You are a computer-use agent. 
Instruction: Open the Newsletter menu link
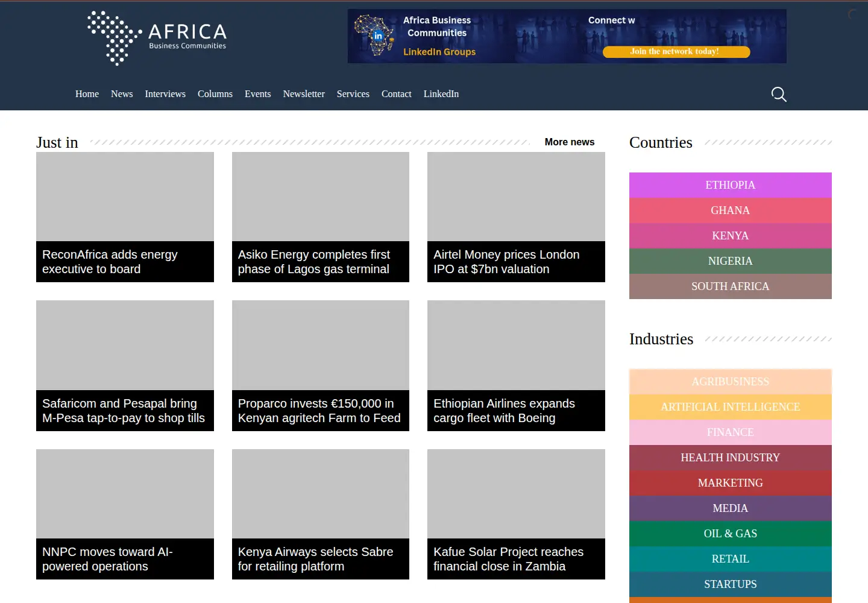(x=304, y=94)
